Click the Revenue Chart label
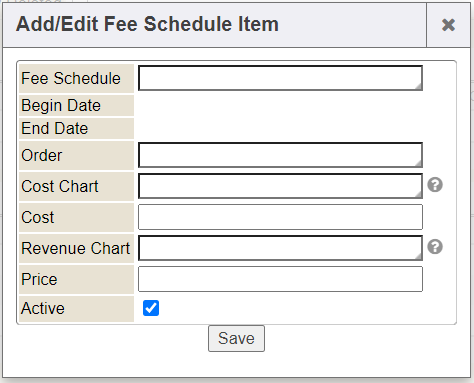The image size is (474, 383). click(x=76, y=248)
